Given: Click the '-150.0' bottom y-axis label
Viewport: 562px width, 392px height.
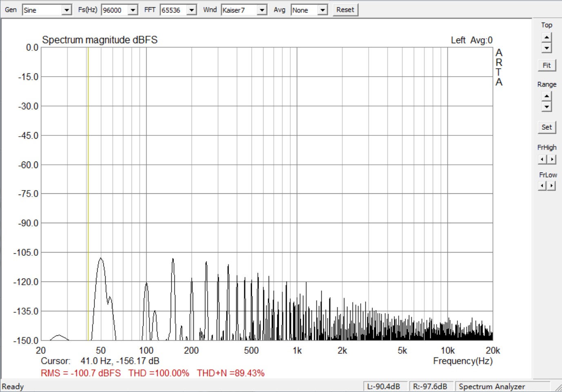Looking at the screenshot, I should (x=26, y=340).
